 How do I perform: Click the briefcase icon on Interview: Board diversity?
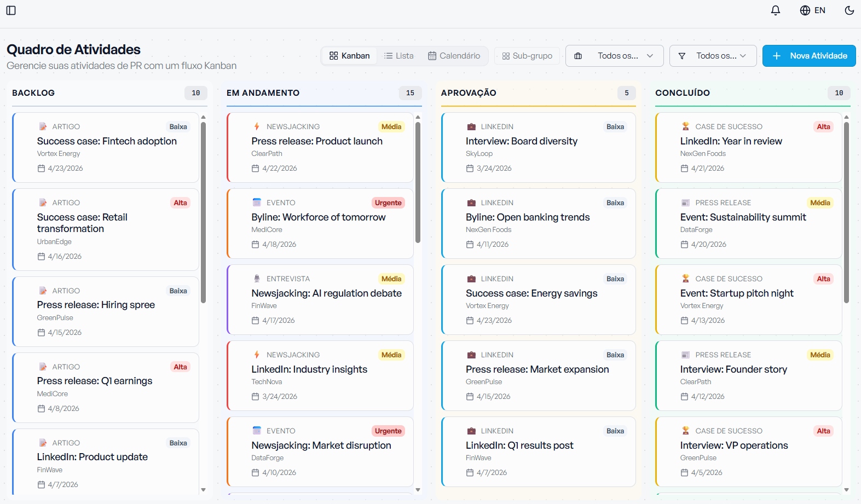[471, 126]
